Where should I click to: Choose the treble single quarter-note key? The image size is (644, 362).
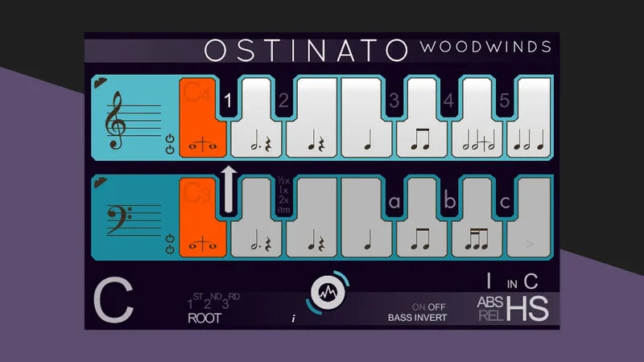[x=365, y=117]
